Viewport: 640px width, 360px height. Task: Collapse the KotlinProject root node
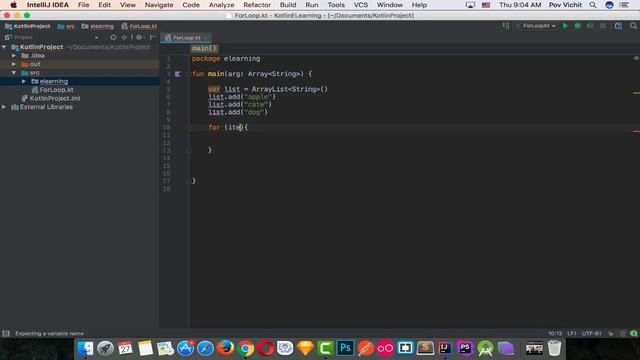pos(4,47)
